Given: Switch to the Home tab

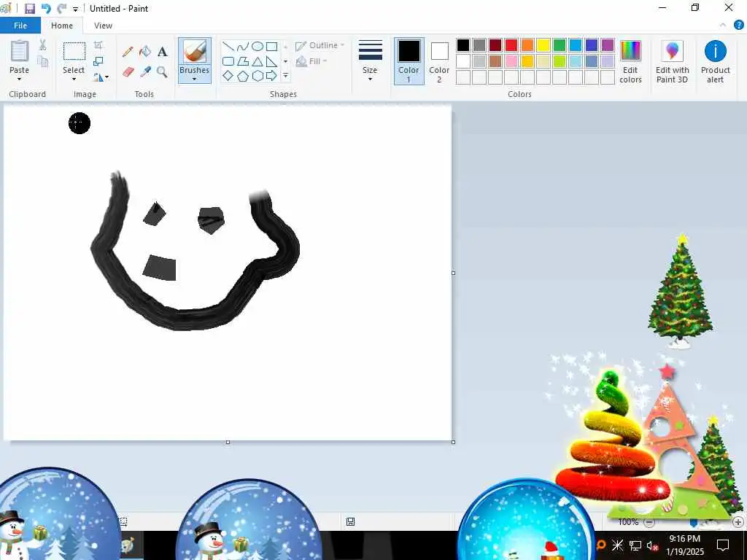Looking at the screenshot, I should coord(62,26).
